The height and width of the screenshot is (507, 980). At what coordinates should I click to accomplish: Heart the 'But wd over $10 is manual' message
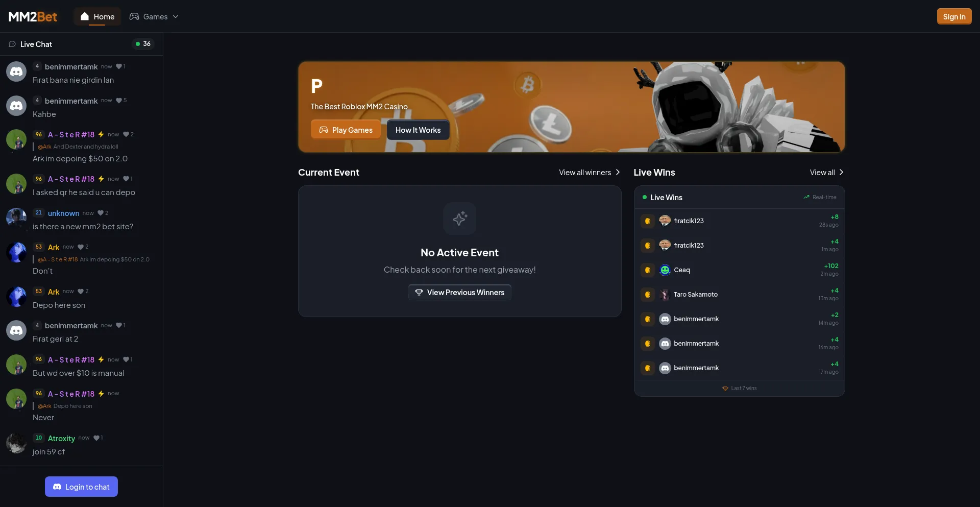(128, 360)
